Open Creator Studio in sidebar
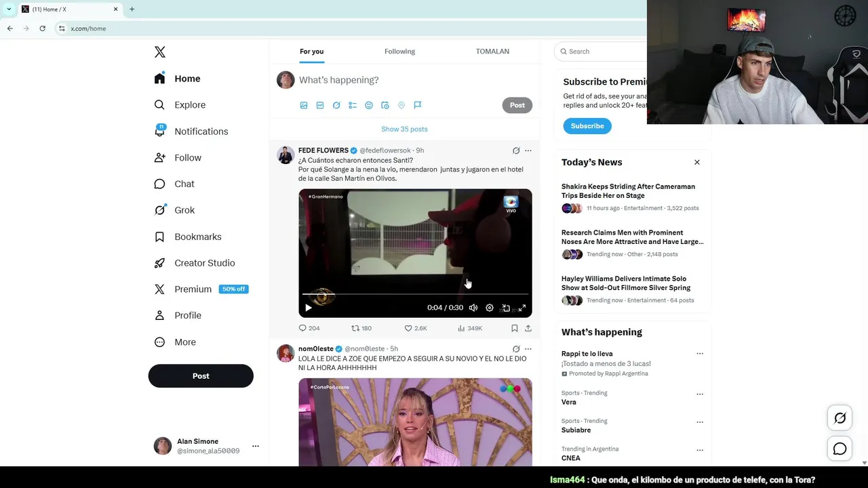 click(x=195, y=263)
